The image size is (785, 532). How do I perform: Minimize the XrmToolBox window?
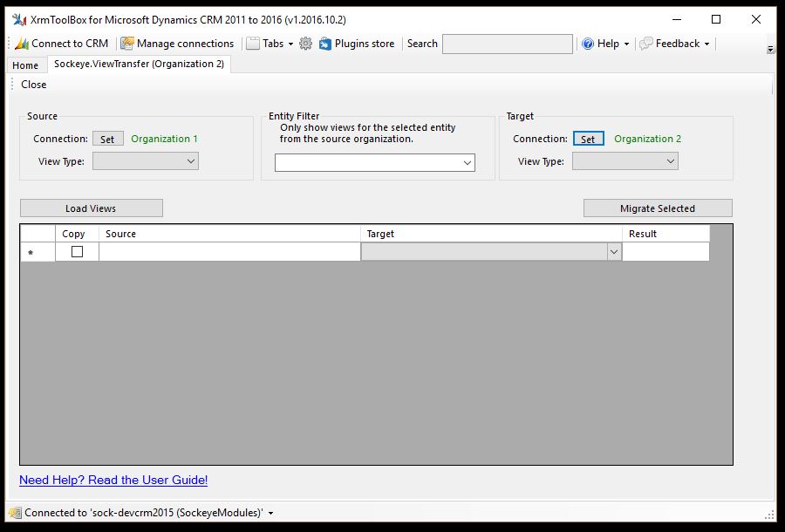(x=677, y=19)
